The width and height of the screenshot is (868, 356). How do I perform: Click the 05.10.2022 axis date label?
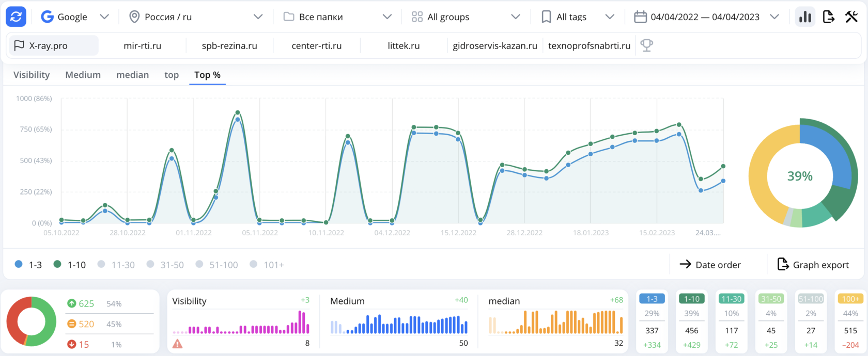61,233
